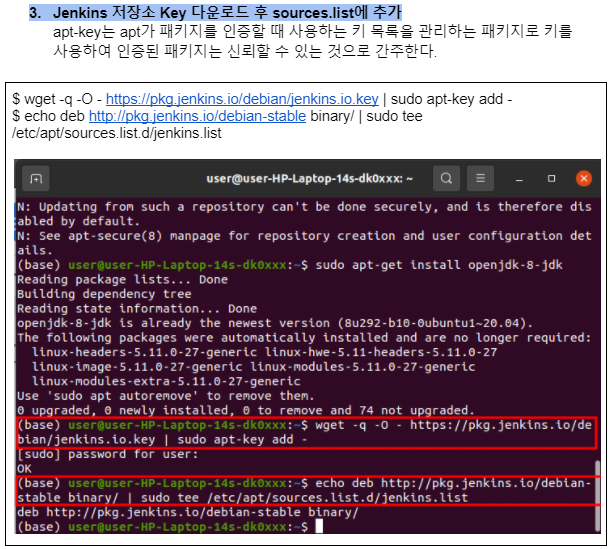613x549 pixels.
Task: Click the line 'Building dependency tree'
Action: tap(104, 294)
